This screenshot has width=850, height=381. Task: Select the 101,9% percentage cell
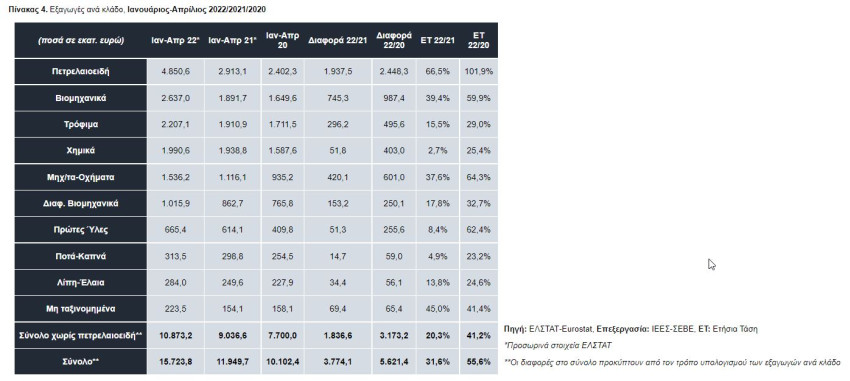pyautogui.click(x=479, y=72)
